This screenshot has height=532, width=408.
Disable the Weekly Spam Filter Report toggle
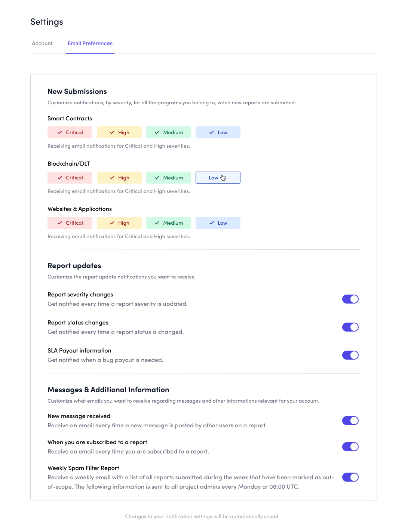pos(350,477)
